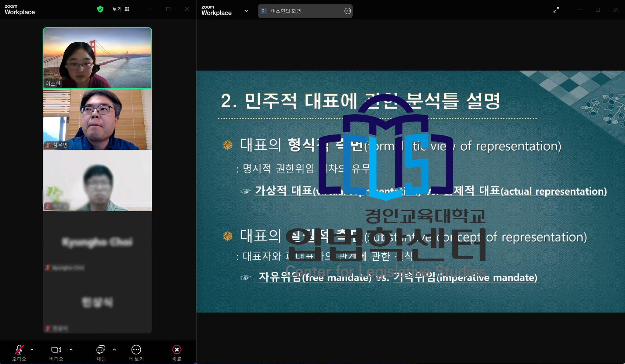Expand audio options arrow next to 오디오

(x=32, y=350)
